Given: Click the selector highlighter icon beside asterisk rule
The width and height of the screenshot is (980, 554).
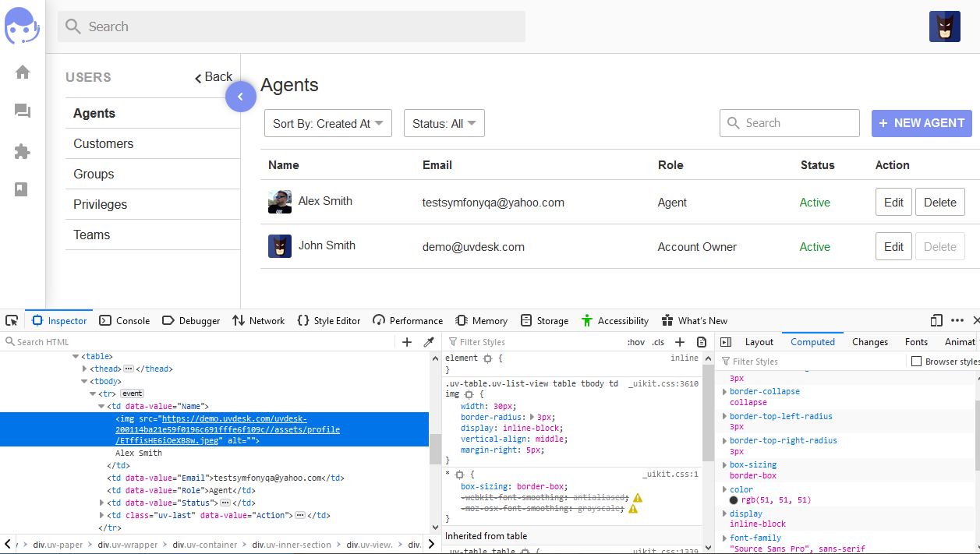Looking at the screenshot, I should click(x=459, y=474).
